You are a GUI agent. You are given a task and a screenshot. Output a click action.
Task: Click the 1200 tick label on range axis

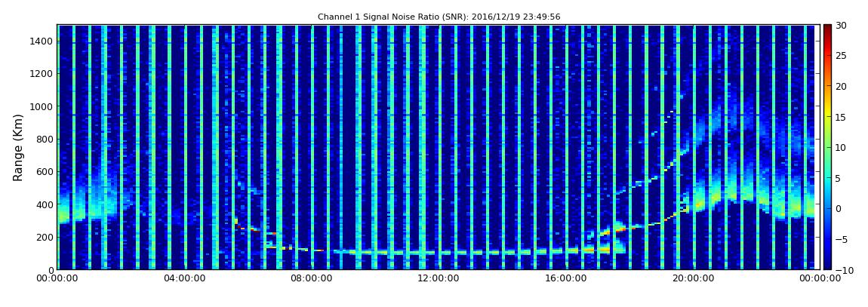[42, 74]
